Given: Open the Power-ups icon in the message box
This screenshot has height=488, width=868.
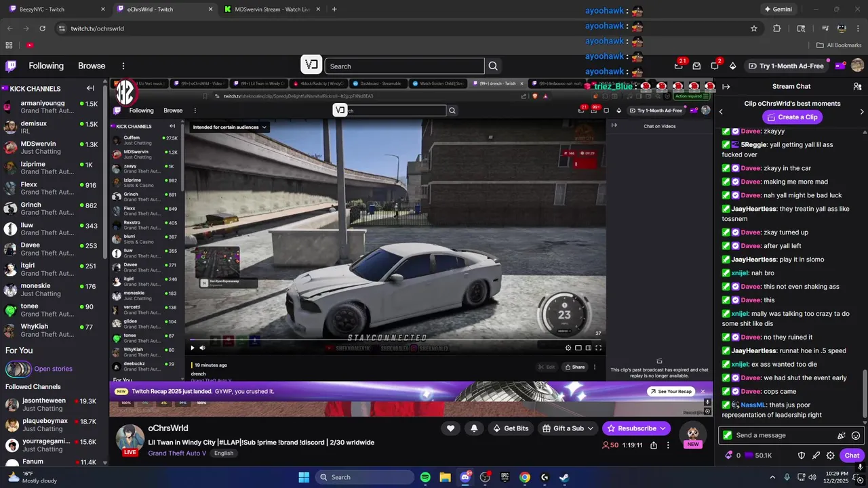Looking at the screenshot, I should (x=842, y=435).
